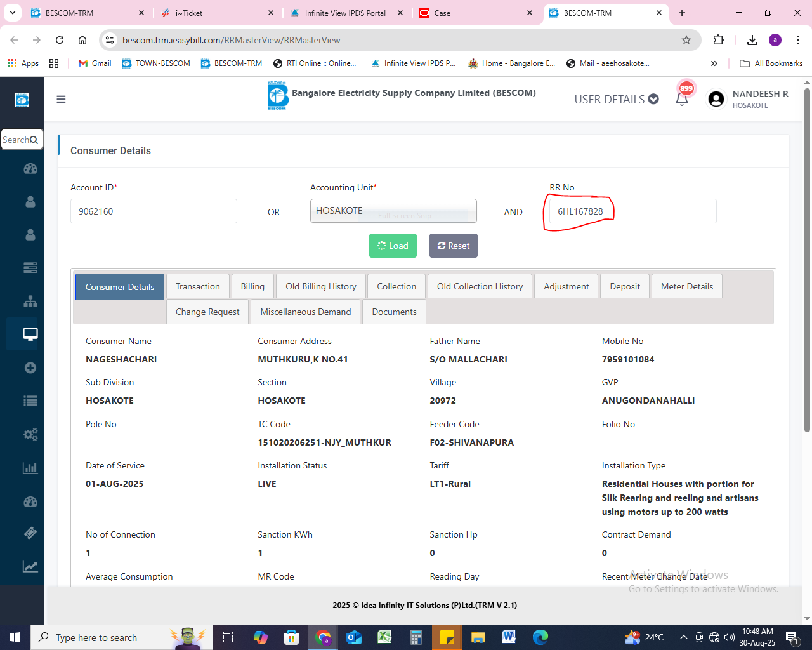Click the RR No input field
The height and width of the screenshot is (650, 812).
click(633, 211)
